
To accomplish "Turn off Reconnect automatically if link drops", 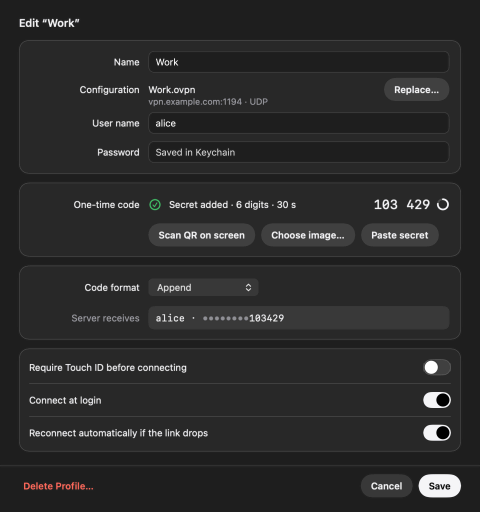I will tap(437, 433).
